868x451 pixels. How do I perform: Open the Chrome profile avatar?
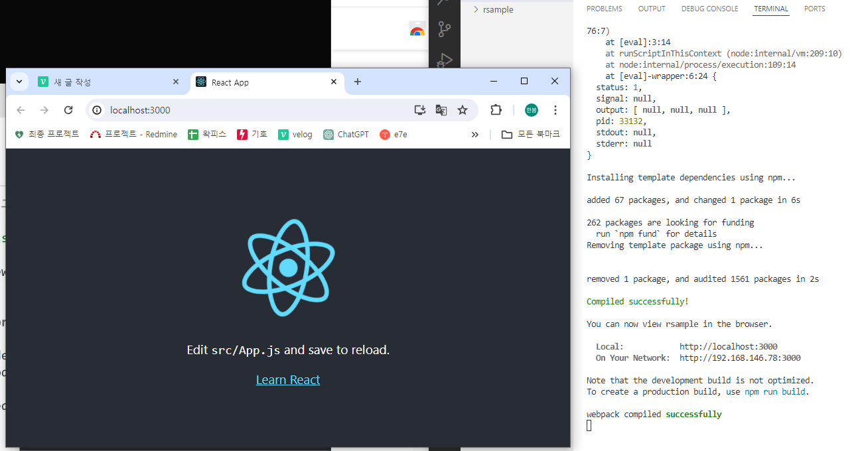pyautogui.click(x=532, y=110)
